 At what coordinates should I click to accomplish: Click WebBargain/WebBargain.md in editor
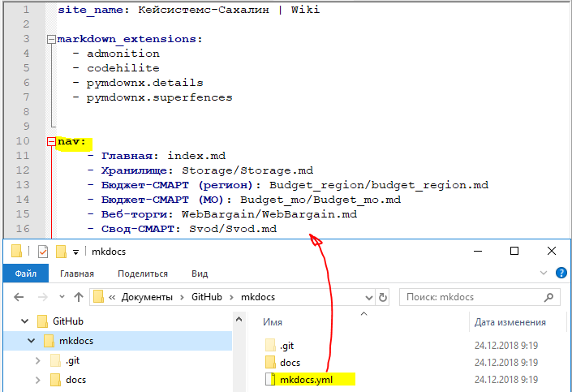(269, 214)
